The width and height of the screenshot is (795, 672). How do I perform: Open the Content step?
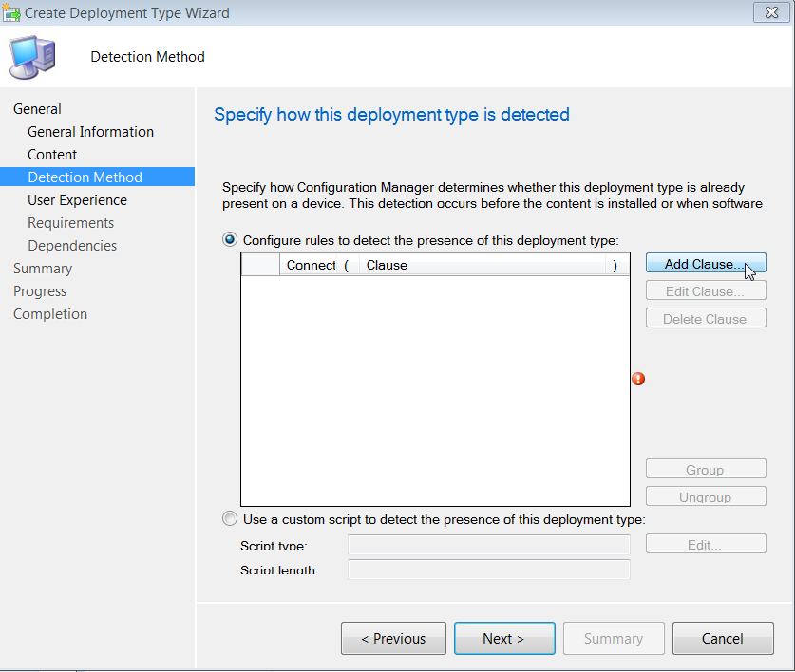[x=52, y=154]
